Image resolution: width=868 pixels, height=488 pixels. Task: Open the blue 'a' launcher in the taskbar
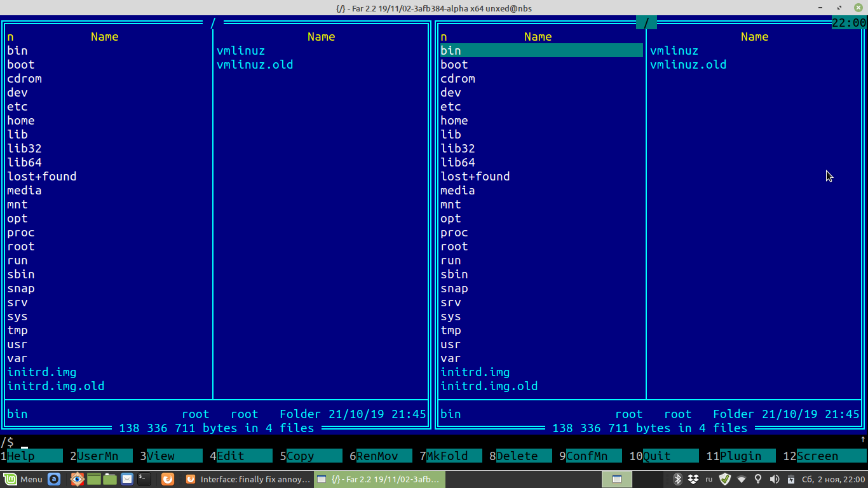[x=54, y=479]
